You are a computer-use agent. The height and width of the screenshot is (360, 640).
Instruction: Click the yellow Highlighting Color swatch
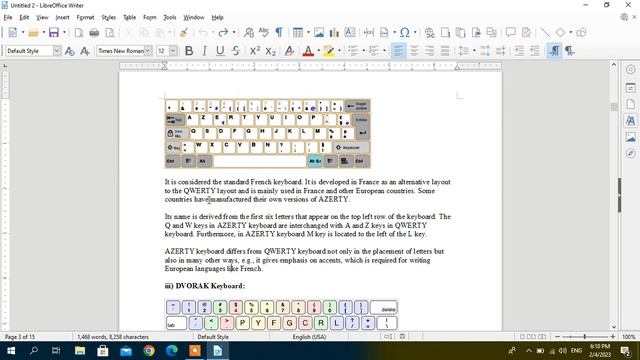(329, 51)
